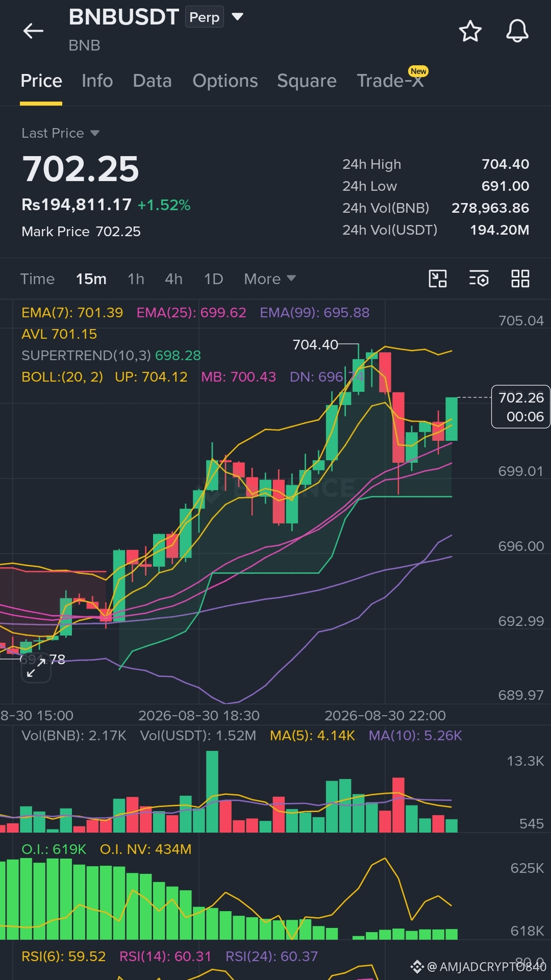551x980 pixels.
Task: Tap the RSI(6): 59.52 label
Action: (63, 957)
